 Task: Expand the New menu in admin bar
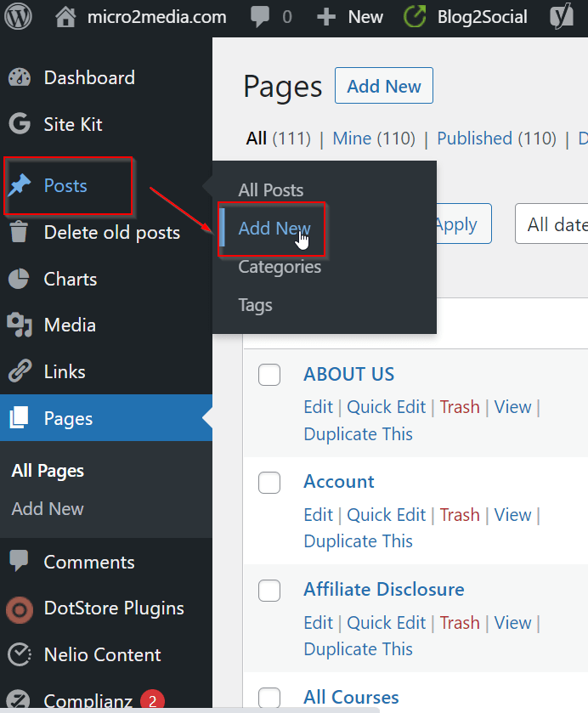coord(350,17)
